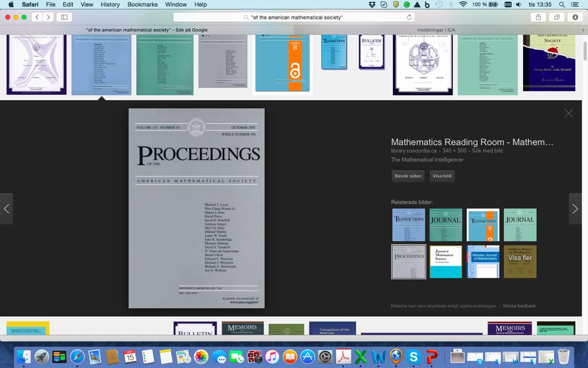Open the volume control in menu bar
Image resolution: width=588 pixels, height=368 pixels.
click(519, 5)
